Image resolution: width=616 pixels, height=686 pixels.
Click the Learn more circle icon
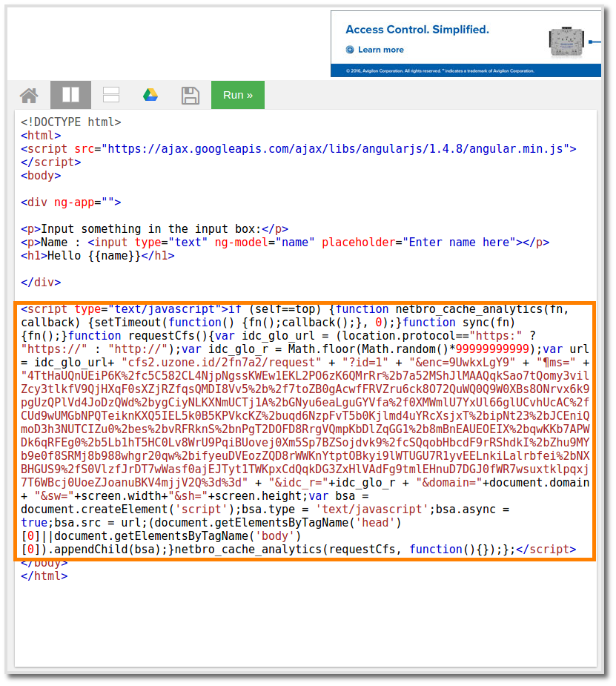click(350, 50)
